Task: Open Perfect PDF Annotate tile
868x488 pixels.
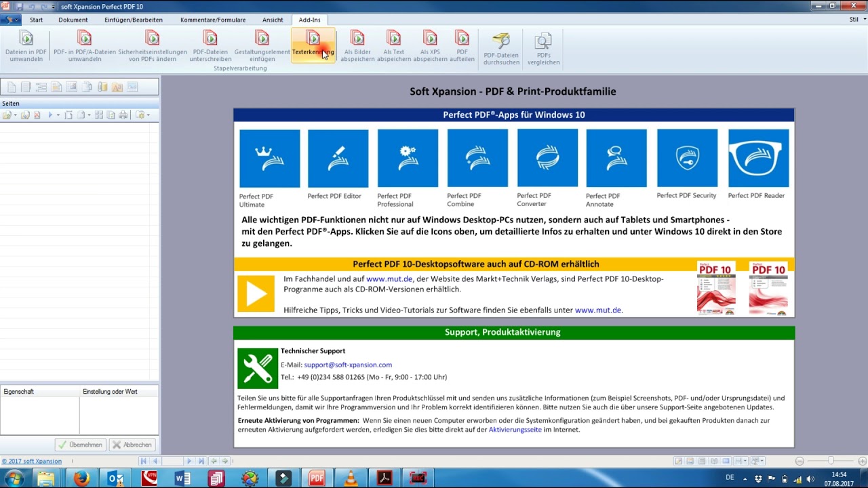Action: click(x=616, y=158)
